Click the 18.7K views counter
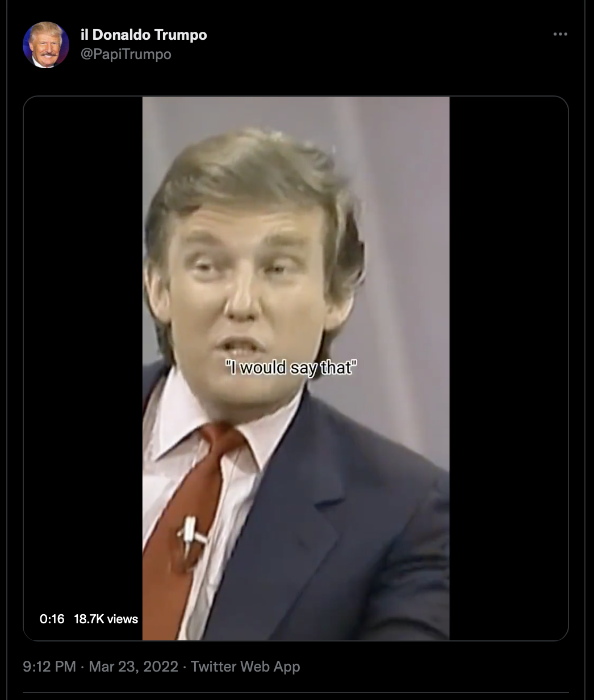This screenshot has width=594, height=700. point(106,619)
